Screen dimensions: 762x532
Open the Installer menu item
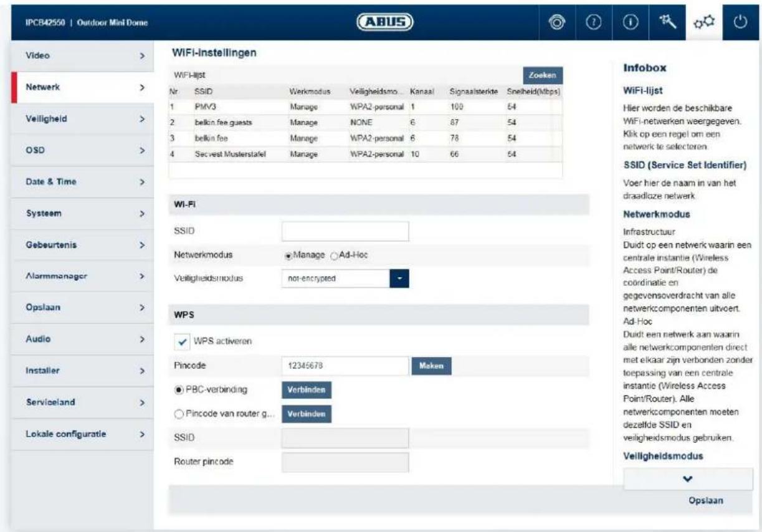pyautogui.click(x=82, y=370)
